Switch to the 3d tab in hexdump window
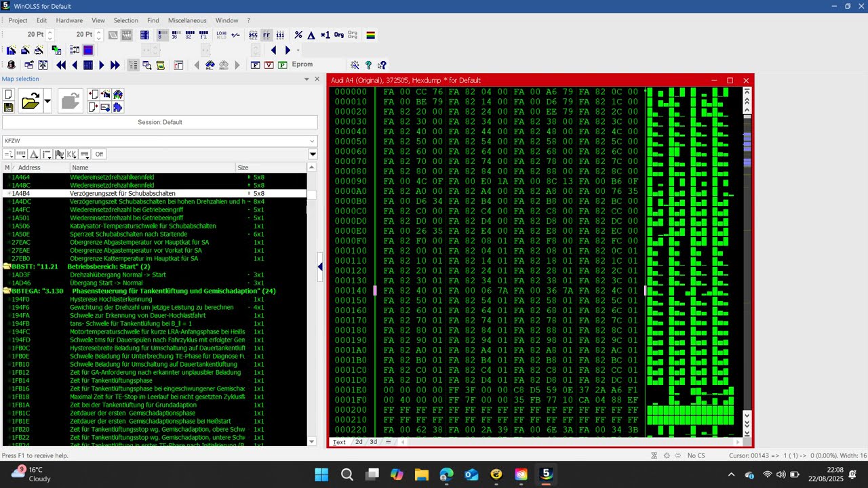Image resolution: width=868 pixels, height=488 pixels. point(374,442)
